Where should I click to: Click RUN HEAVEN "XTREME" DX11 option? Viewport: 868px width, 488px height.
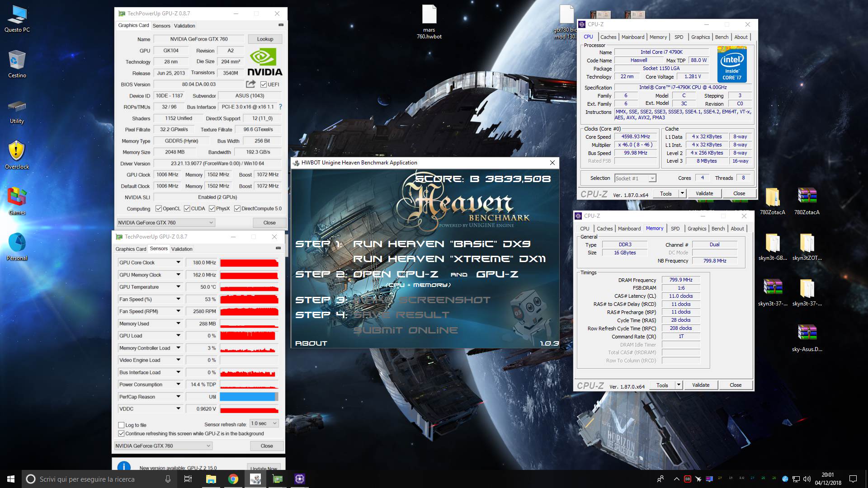(449, 259)
